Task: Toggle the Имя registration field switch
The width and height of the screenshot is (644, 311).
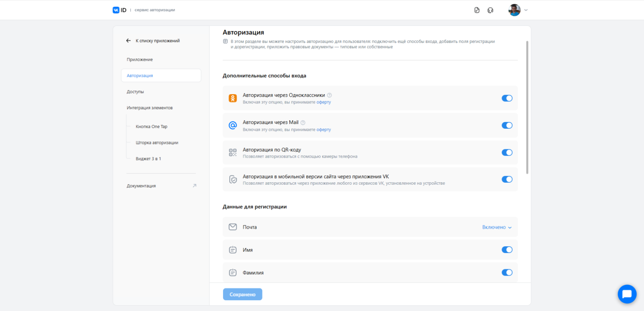Action: click(x=507, y=250)
